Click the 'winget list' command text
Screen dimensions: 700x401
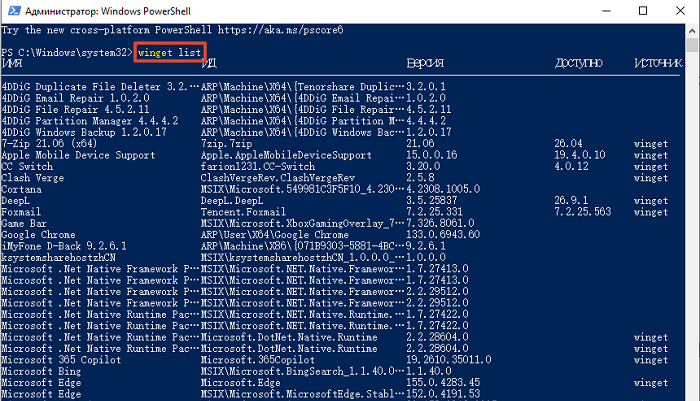[x=170, y=53]
